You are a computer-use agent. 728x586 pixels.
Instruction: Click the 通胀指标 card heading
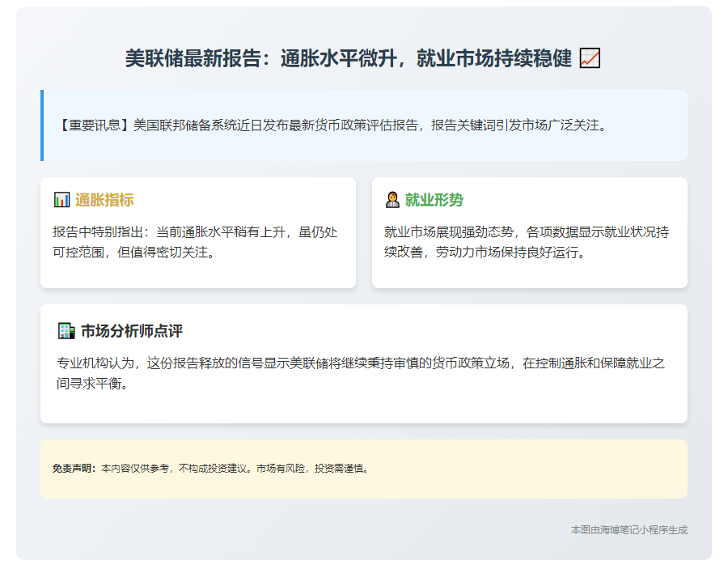coord(104,200)
